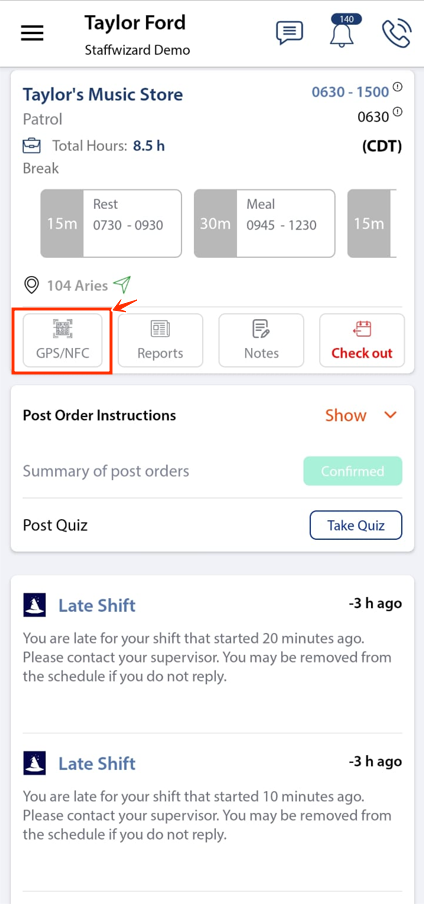Screen dimensions: 424x904
Task: Open the notifications bell with 140 badge
Action: pos(344,32)
